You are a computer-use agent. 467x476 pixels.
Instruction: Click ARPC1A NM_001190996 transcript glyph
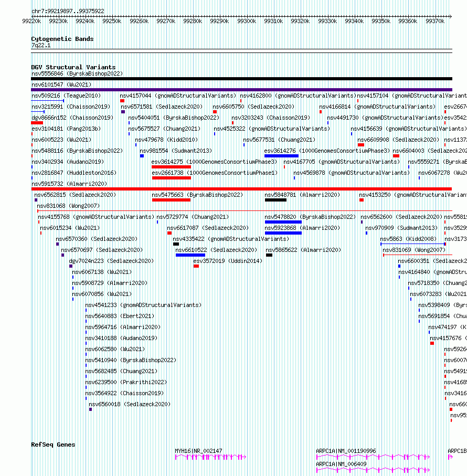[x=373, y=457]
